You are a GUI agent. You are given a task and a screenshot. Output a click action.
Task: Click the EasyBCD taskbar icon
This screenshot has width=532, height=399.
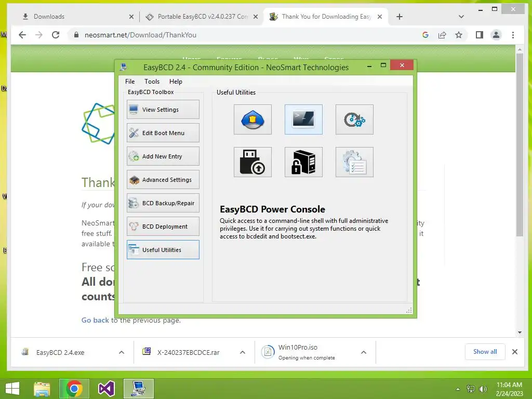tap(139, 389)
